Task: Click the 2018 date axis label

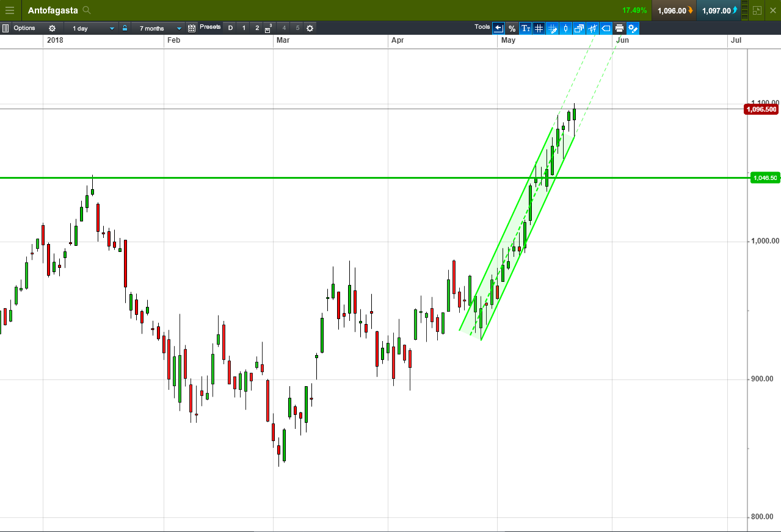Action: [x=55, y=40]
